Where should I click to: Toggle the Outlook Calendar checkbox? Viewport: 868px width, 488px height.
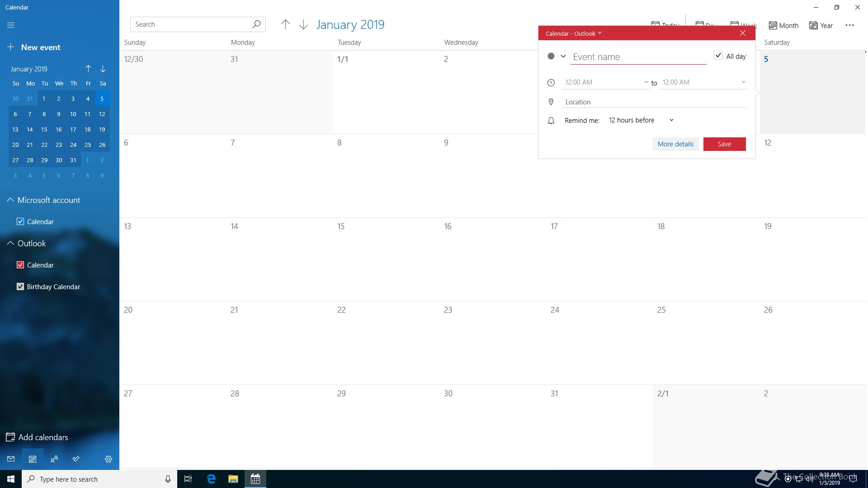point(20,265)
